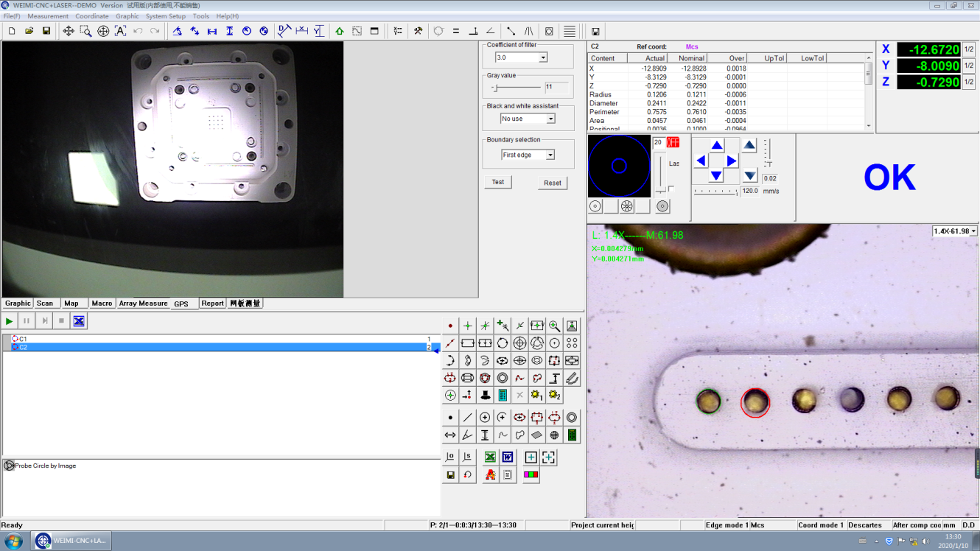Click the RGB color bars icon
Image resolution: width=980 pixels, height=551 pixels.
[x=531, y=475]
